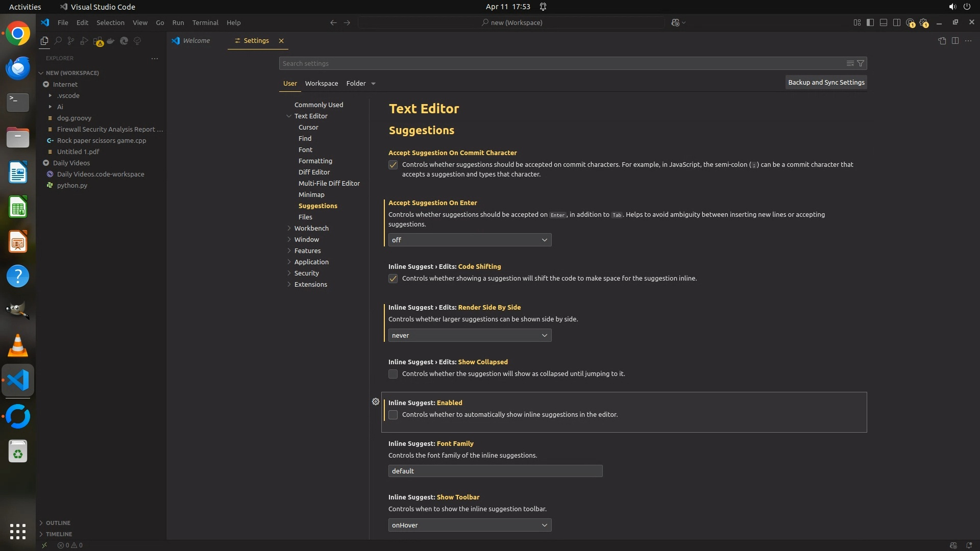Open the Terminal menu
The width and height of the screenshot is (980, 551).
coord(205,22)
